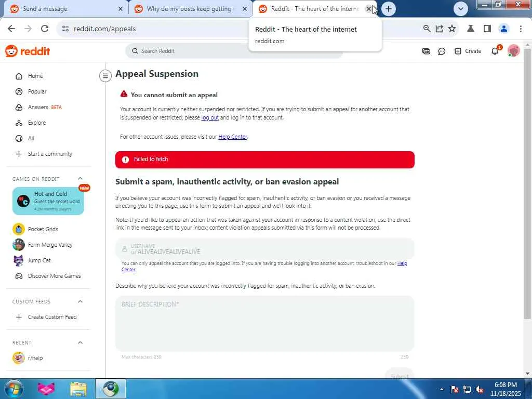The image size is (532, 399).
Task: Open the file explorer taskbar icon
Action: point(78,389)
